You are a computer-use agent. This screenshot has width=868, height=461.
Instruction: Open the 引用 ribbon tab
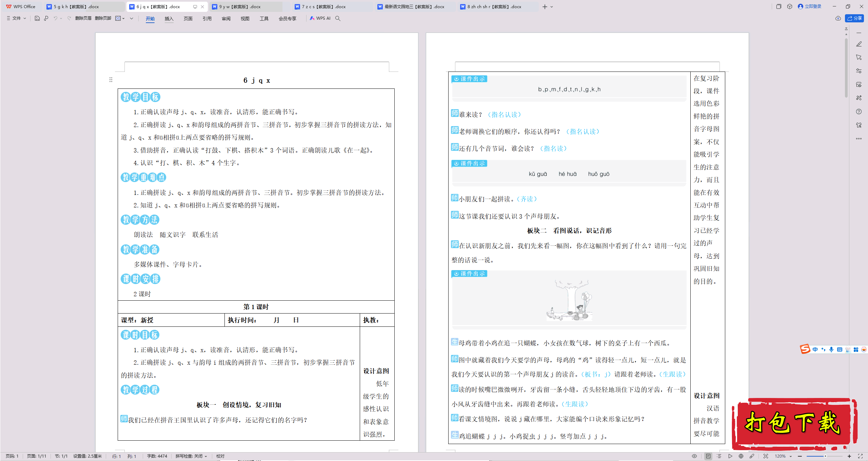[207, 19]
